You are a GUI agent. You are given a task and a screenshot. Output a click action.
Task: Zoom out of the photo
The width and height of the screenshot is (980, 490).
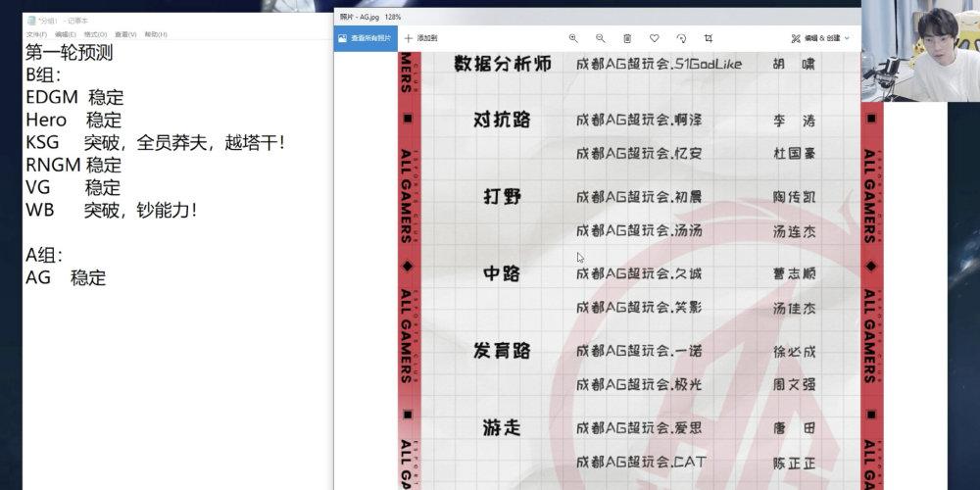[x=600, y=38]
